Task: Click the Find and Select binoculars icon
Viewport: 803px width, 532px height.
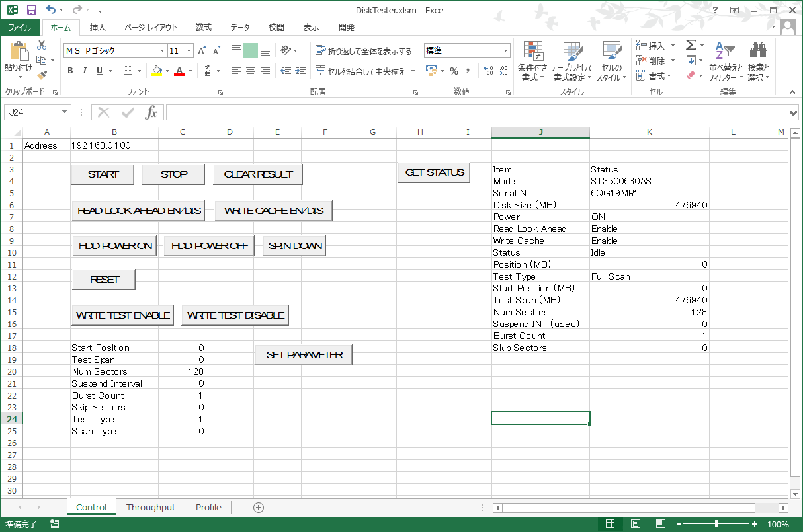Action: [x=759, y=62]
